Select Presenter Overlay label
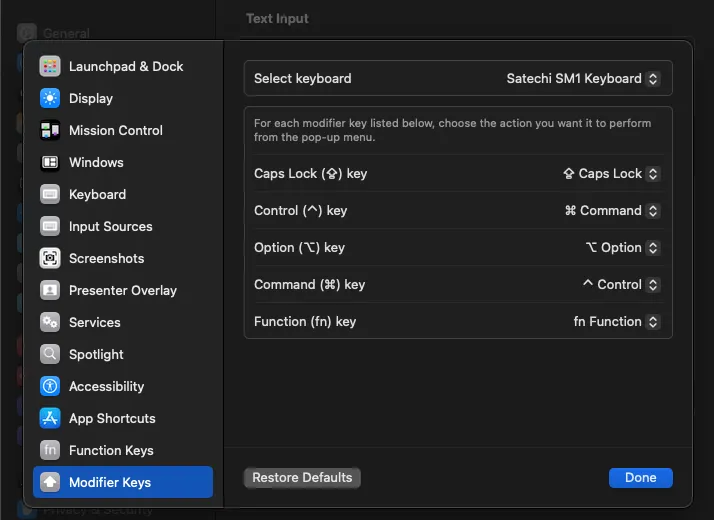Screen dimensions: 714x520 click(123, 291)
